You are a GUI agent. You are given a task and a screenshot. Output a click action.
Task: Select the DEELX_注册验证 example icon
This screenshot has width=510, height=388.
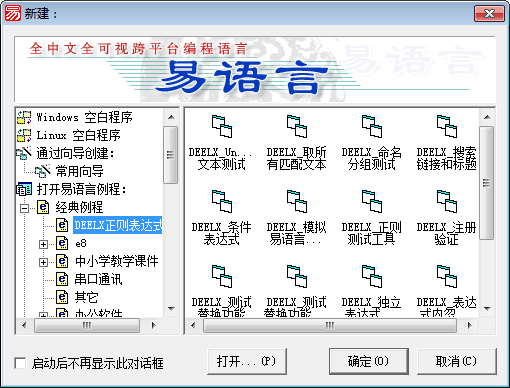click(x=447, y=201)
